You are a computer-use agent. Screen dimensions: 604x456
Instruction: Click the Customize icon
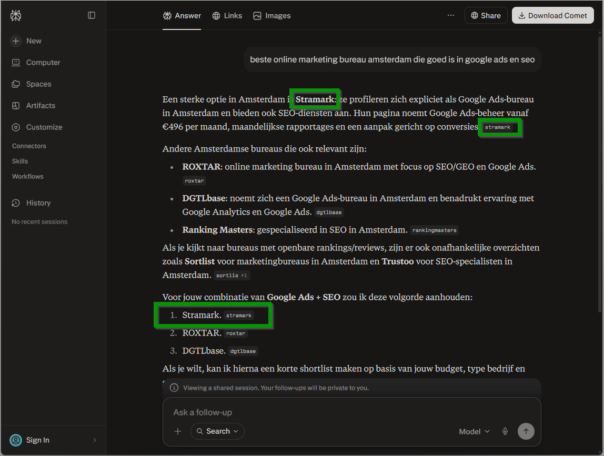pyautogui.click(x=16, y=127)
